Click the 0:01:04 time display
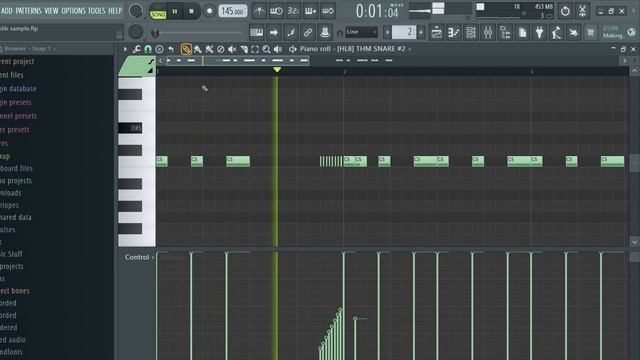Viewport: 640px width, 360px height. 377,11
